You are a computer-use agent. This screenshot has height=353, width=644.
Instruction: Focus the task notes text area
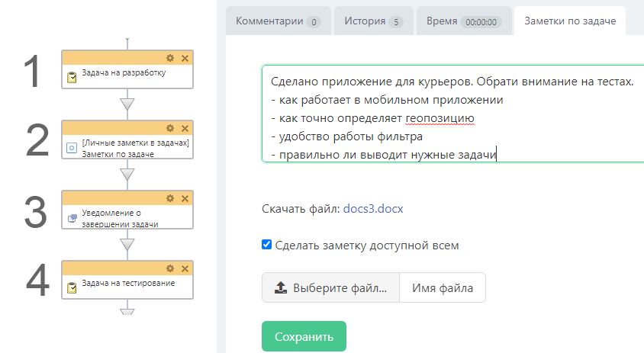(452, 114)
